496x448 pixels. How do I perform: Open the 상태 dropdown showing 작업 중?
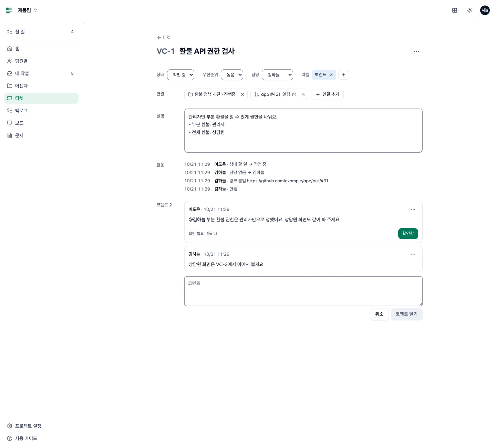point(180,75)
